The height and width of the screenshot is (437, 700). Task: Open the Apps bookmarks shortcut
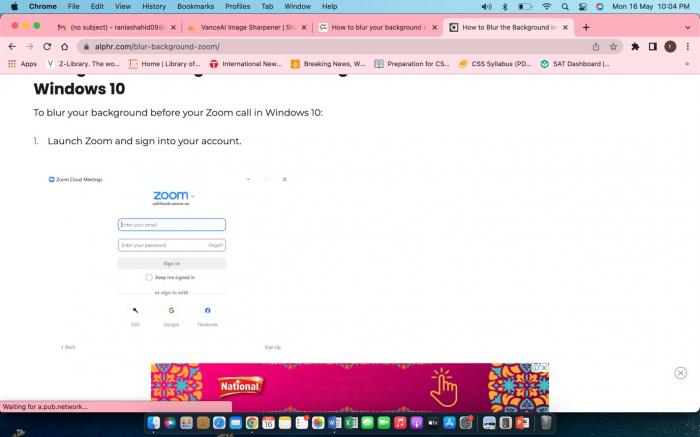pyautogui.click(x=22, y=64)
